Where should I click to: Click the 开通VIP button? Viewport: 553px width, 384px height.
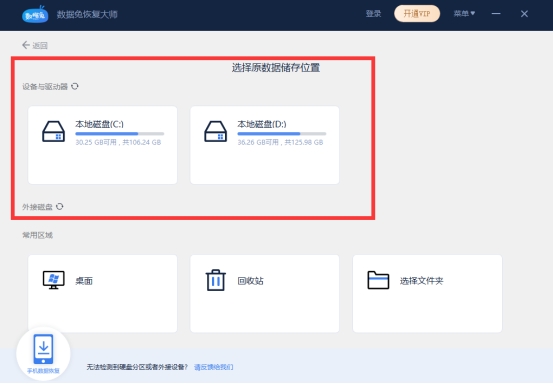[417, 14]
